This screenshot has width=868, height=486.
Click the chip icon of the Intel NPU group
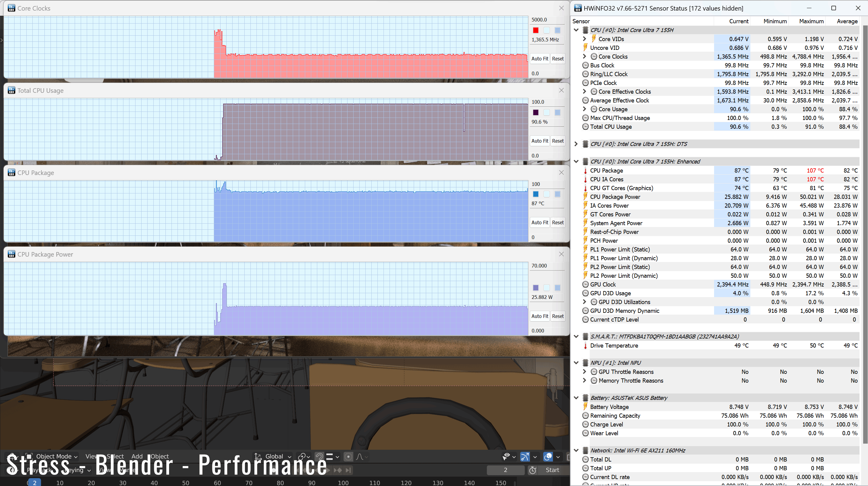coord(585,363)
